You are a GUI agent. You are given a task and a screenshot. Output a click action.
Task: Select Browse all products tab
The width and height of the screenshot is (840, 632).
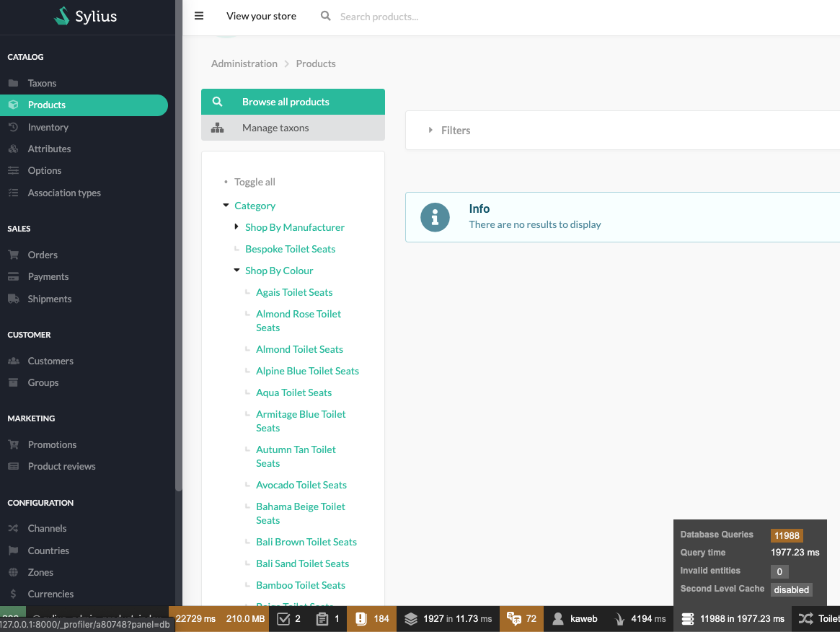pyautogui.click(x=293, y=102)
